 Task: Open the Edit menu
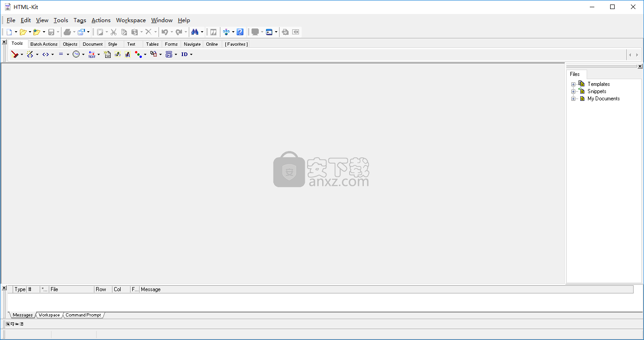pos(26,20)
